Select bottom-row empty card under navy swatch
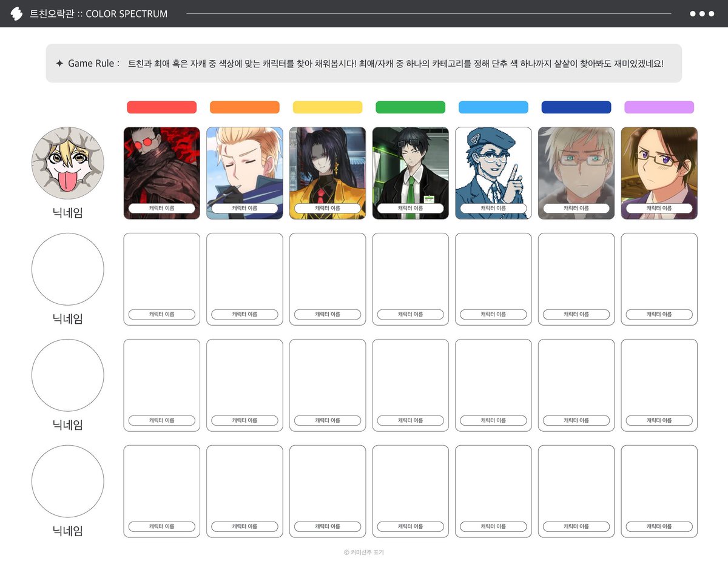This screenshot has height=564, width=728. 576,491
